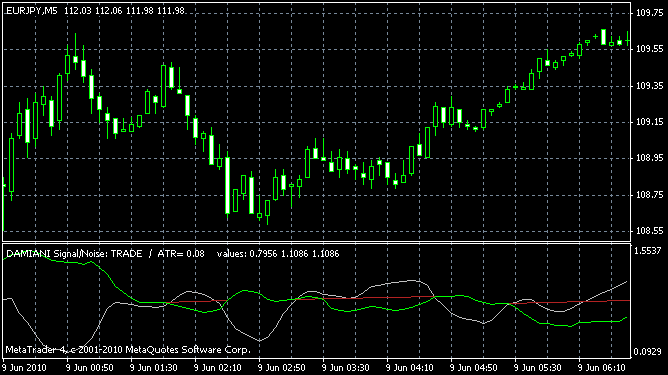
Task: Click the 9 Jun 04:50 time label
Action: [473, 368]
